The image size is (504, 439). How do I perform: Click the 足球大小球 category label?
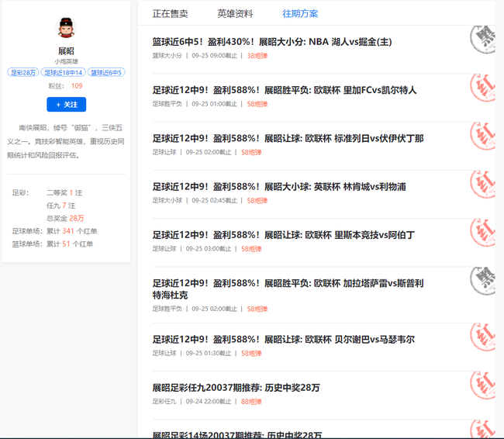pyautogui.click(x=167, y=200)
